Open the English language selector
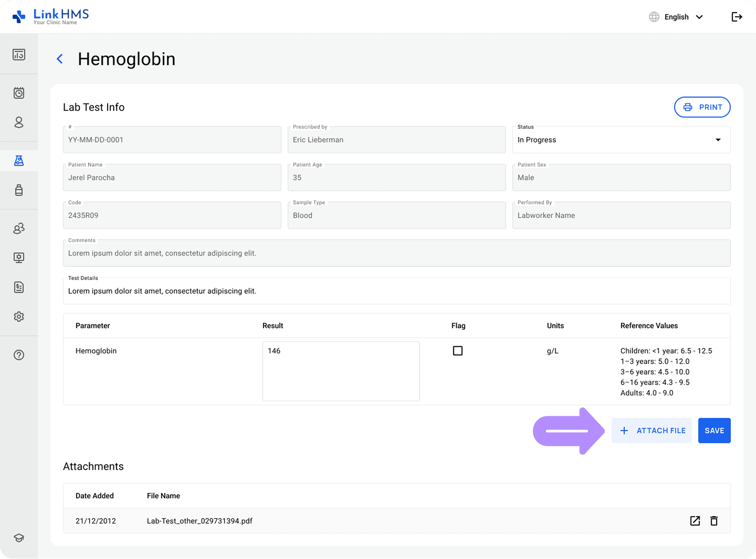756x559 pixels. coord(676,17)
